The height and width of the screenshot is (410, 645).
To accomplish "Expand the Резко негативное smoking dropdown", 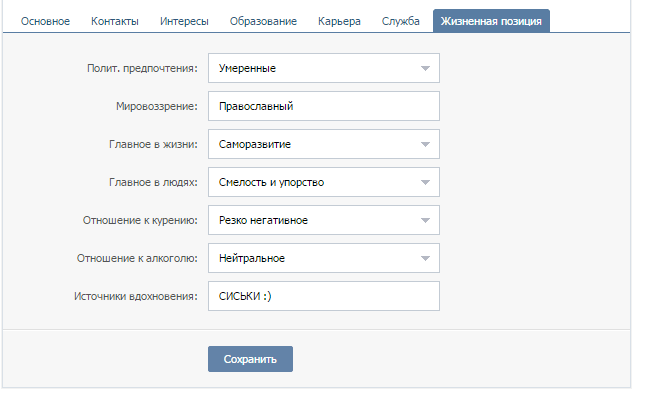I will (324, 220).
